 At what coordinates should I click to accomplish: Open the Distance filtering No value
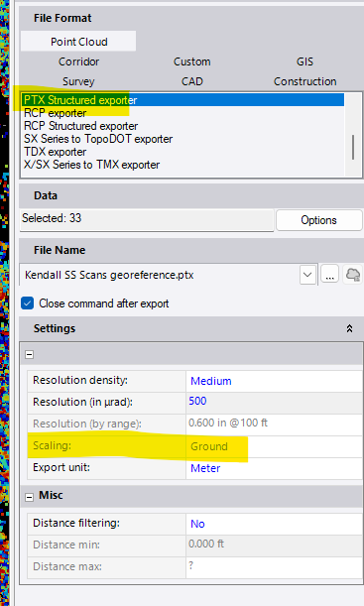click(274, 524)
